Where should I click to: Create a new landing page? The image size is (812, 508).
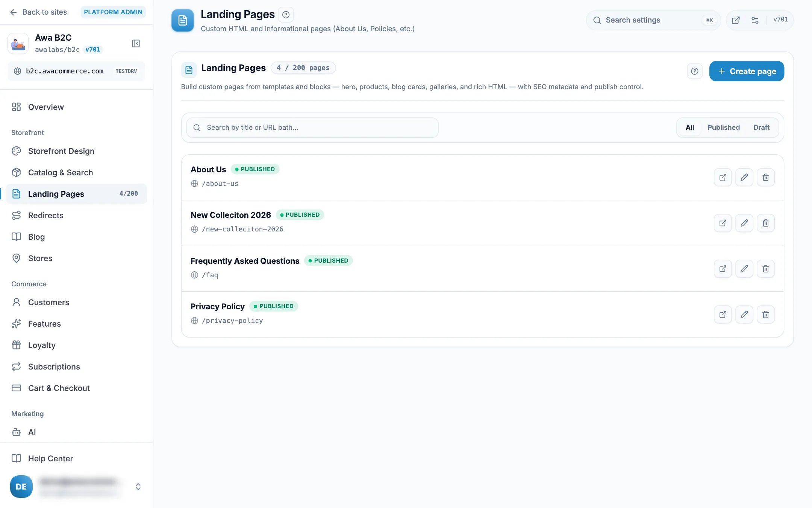coord(746,71)
